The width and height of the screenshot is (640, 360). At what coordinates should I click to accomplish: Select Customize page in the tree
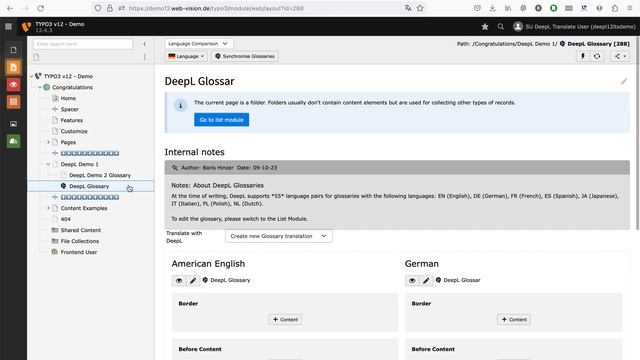74,131
